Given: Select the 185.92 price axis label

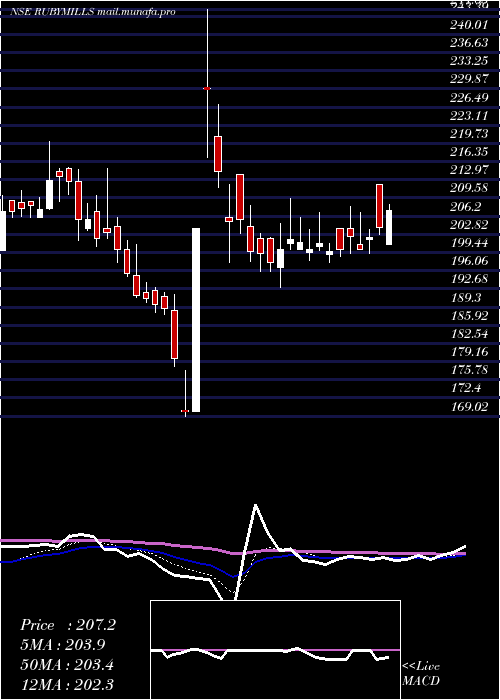Looking at the screenshot, I should click(x=469, y=316).
